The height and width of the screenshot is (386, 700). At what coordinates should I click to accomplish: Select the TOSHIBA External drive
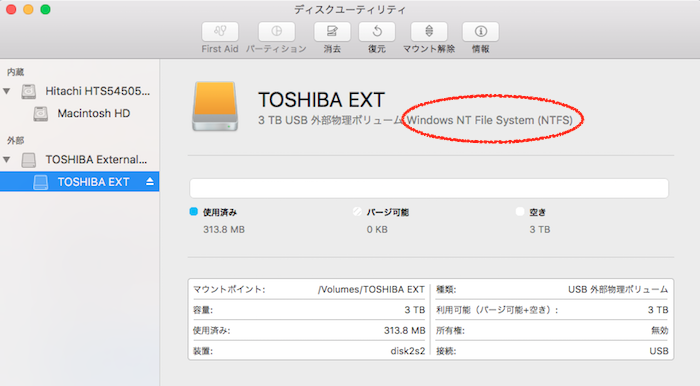coord(79,159)
